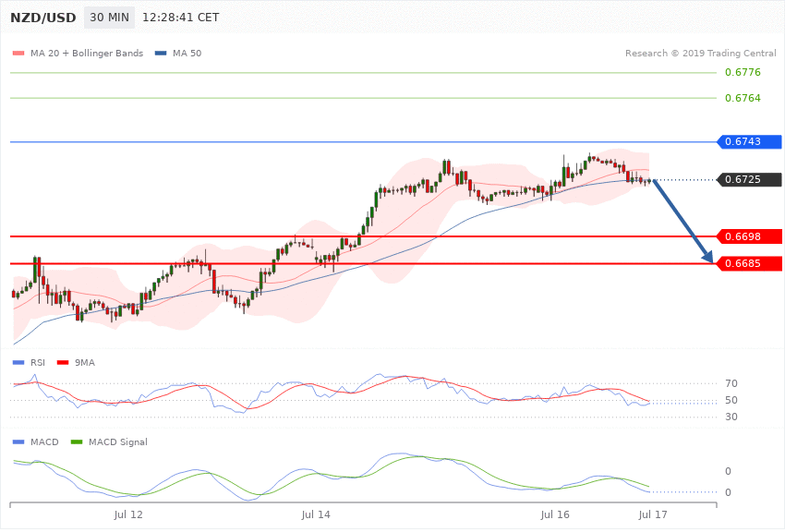
Task: Click the Jul 12 date axis label
Action: (x=128, y=514)
